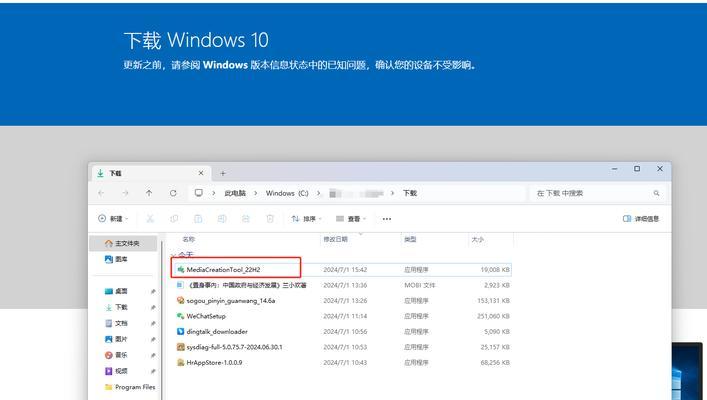Select the MediaCreationTool_22H2 file name

click(x=223, y=270)
